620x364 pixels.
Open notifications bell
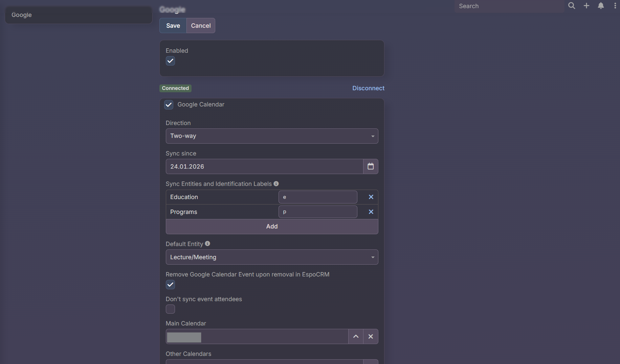click(601, 6)
